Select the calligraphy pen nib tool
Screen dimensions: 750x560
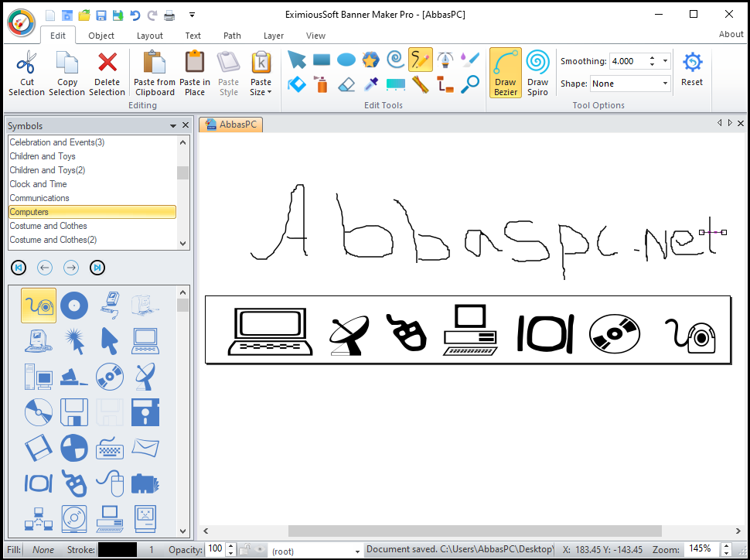point(445,60)
